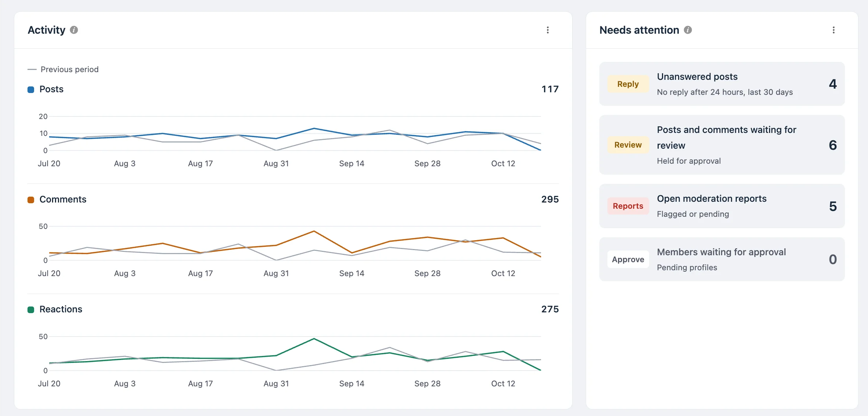This screenshot has width=868, height=416.
Task: Click the Reply button for unanswered posts
Action: pyautogui.click(x=628, y=84)
